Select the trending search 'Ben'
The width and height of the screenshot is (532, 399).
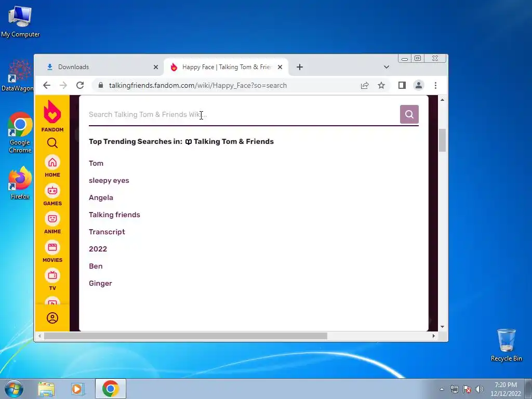[x=96, y=266]
